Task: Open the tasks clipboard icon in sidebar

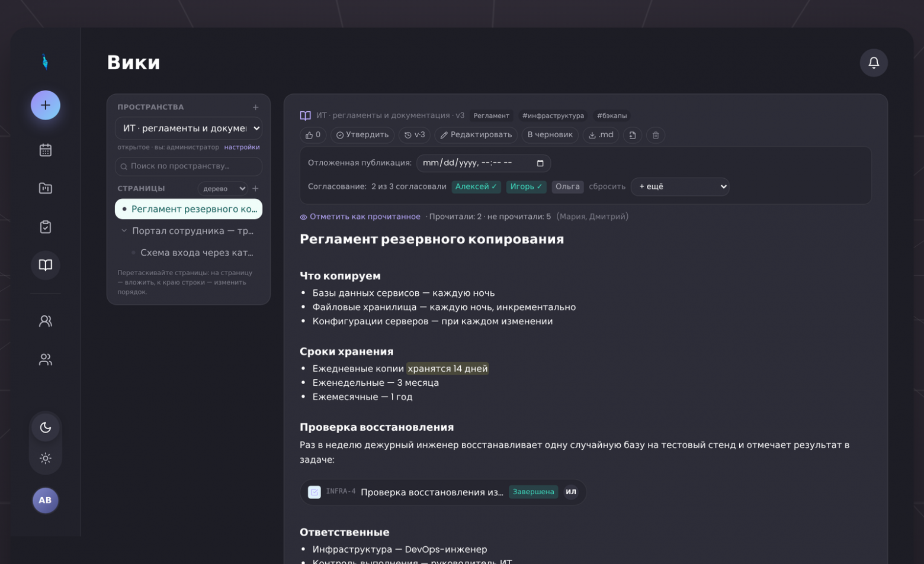Action: pyautogui.click(x=46, y=227)
